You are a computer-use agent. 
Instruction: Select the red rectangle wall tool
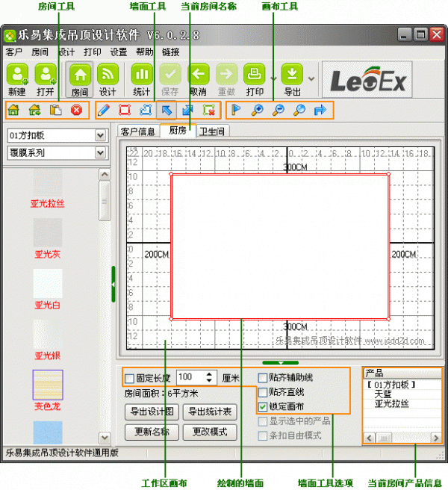[x=125, y=111]
